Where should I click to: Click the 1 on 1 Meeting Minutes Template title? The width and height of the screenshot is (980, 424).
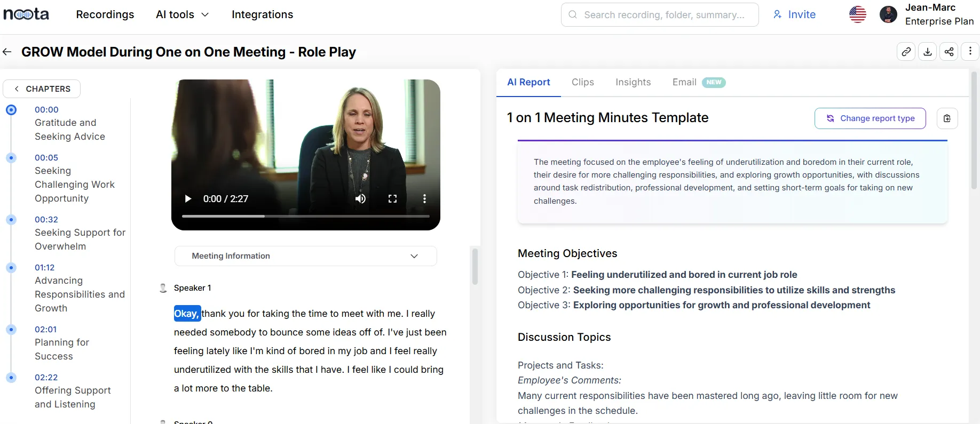[x=607, y=118]
